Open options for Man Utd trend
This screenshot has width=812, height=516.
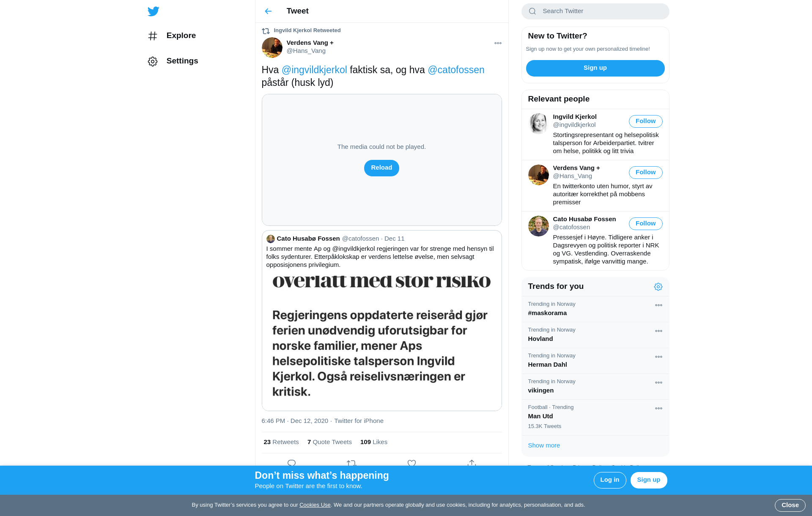point(658,409)
